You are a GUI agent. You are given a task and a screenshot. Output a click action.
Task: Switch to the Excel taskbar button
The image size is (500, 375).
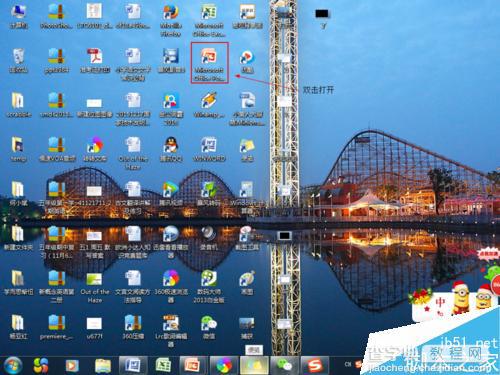pos(163,365)
